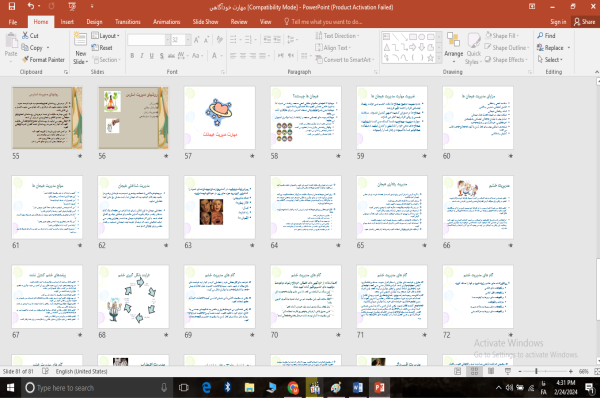Viewport: 600px width, 400px height.
Task: Click the Share button
Action: coord(586,20)
